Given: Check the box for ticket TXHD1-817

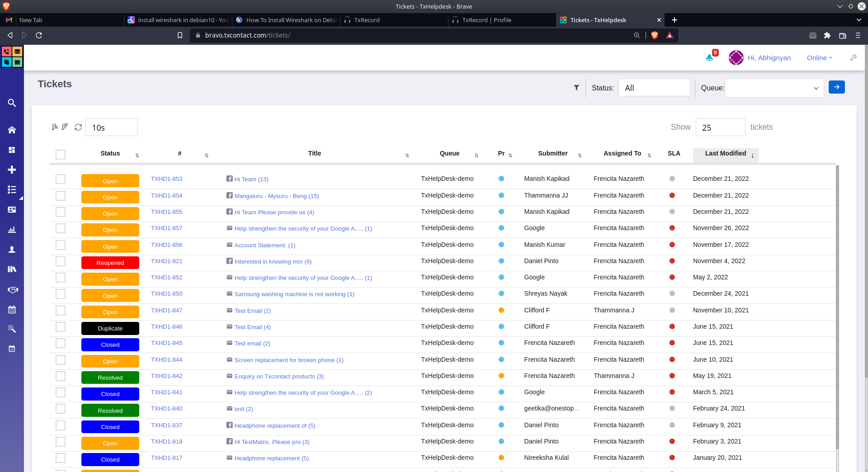Looking at the screenshot, I should [61, 458].
